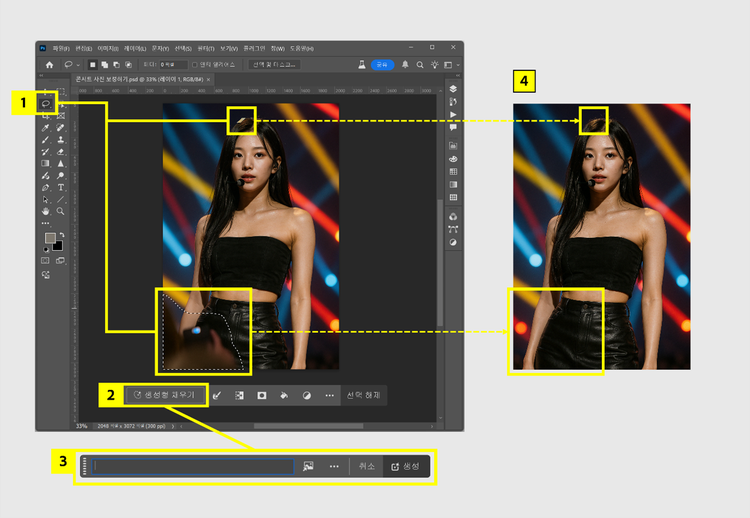The width and height of the screenshot is (750, 518).
Task: Reset default foreground/background colors icon
Action: (46, 249)
